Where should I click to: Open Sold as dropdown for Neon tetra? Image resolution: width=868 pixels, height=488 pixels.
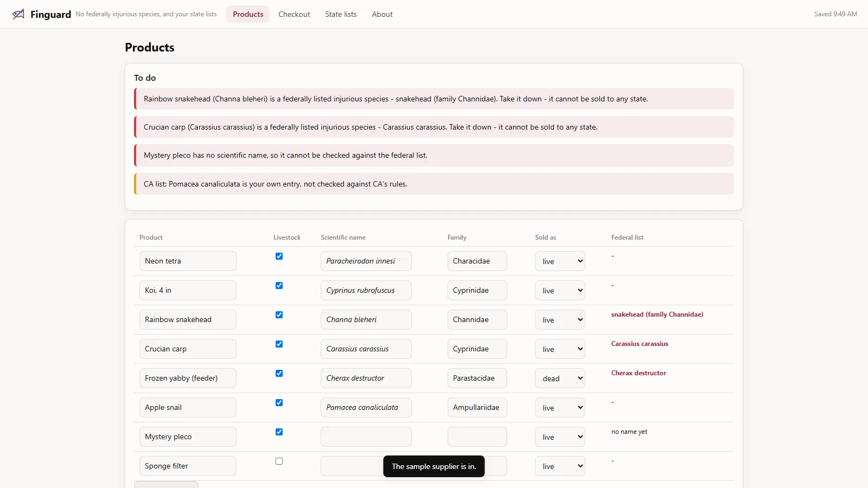[560, 261]
